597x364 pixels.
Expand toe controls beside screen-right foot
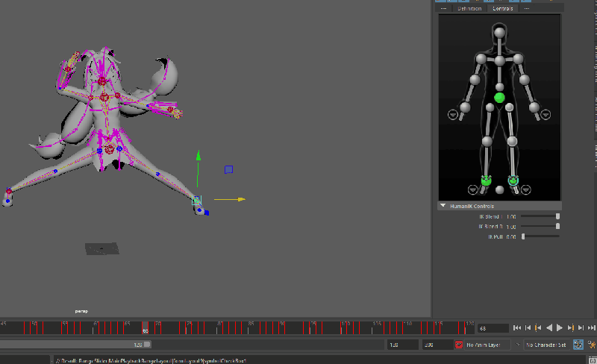[x=526, y=189]
